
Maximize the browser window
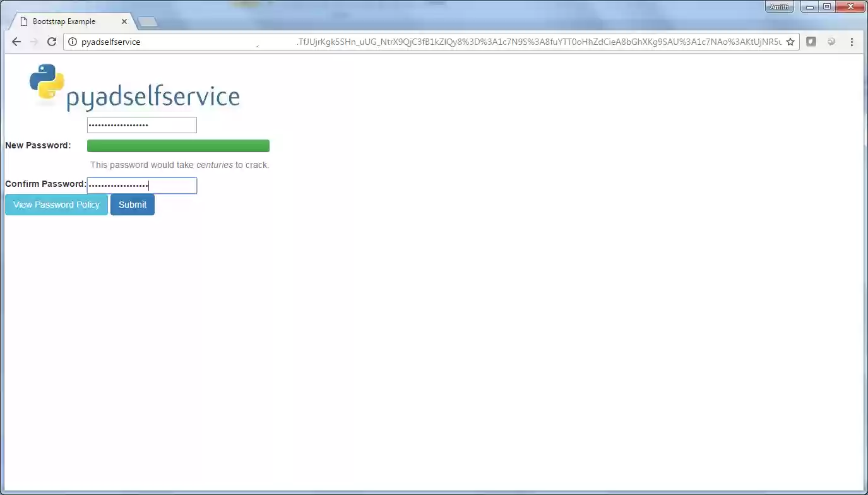pos(826,7)
